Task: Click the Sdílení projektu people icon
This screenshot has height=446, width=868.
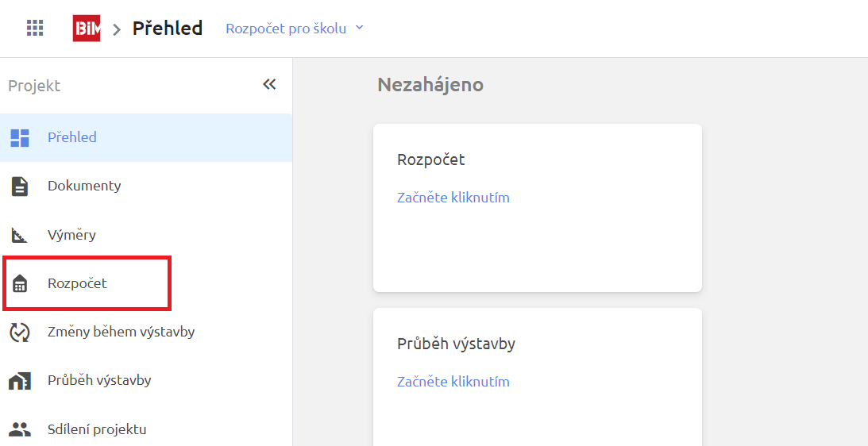Action: [x=20, y=429]
